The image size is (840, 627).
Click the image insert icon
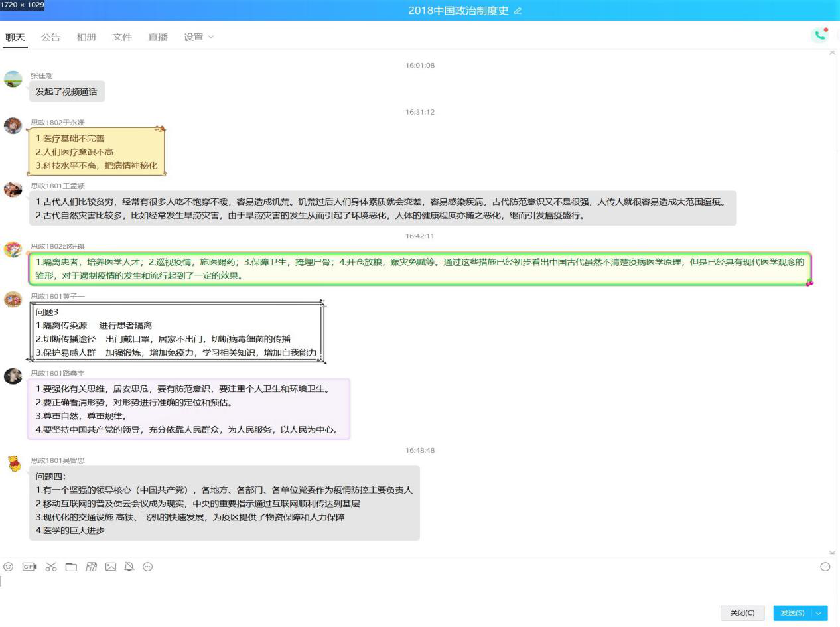(111, 567)
